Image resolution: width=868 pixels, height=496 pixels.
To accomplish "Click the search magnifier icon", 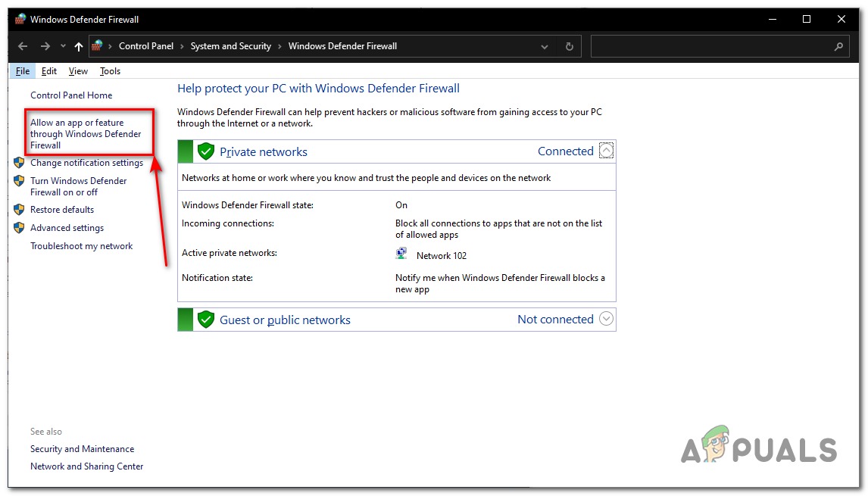I will coord(838,46).
